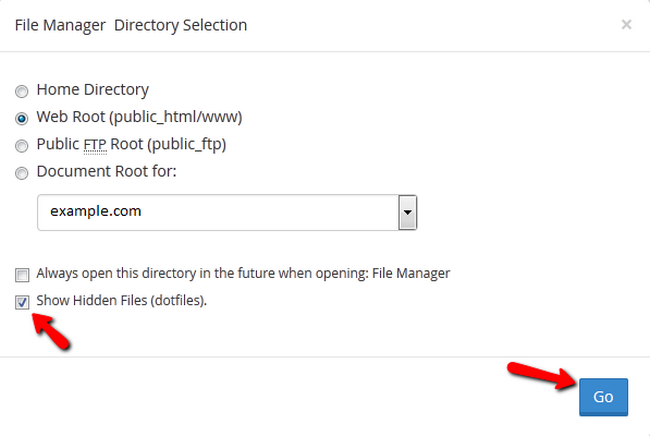Close the Directory Selection dialog
Screen dimensions: 650x436
pyautogui.click(x=626, y=24)
